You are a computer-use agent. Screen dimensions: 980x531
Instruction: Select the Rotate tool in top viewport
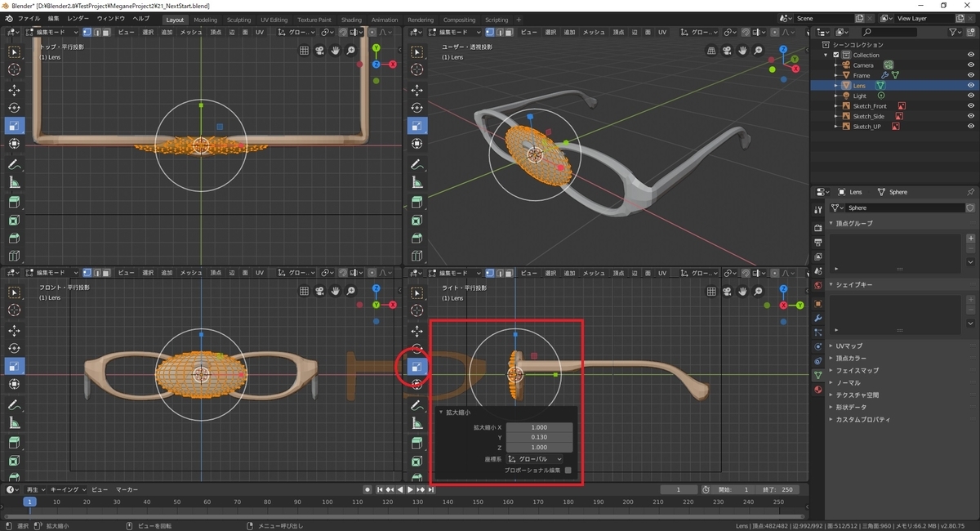tap(15, 108)
